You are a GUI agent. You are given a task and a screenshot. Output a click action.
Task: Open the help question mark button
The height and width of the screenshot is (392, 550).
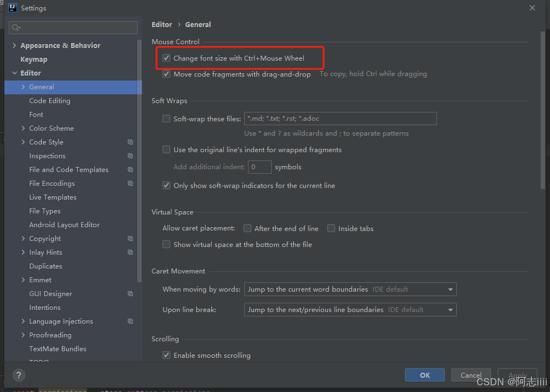pyautogui.click(x=19, y=375)
